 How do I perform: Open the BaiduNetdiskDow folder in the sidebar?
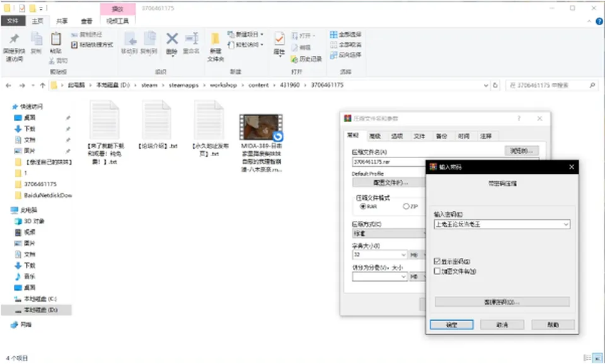point(43,195)
